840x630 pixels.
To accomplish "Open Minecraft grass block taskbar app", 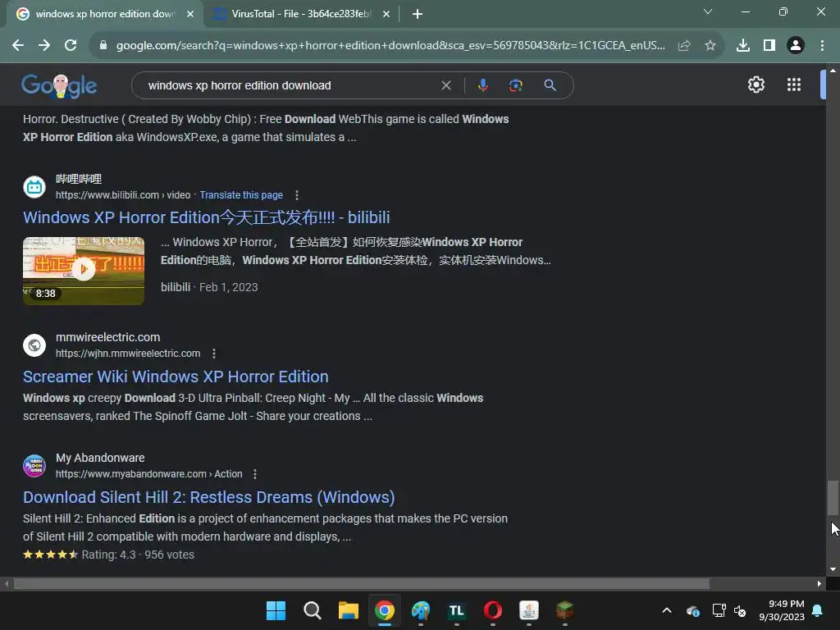I will [564, 610].
